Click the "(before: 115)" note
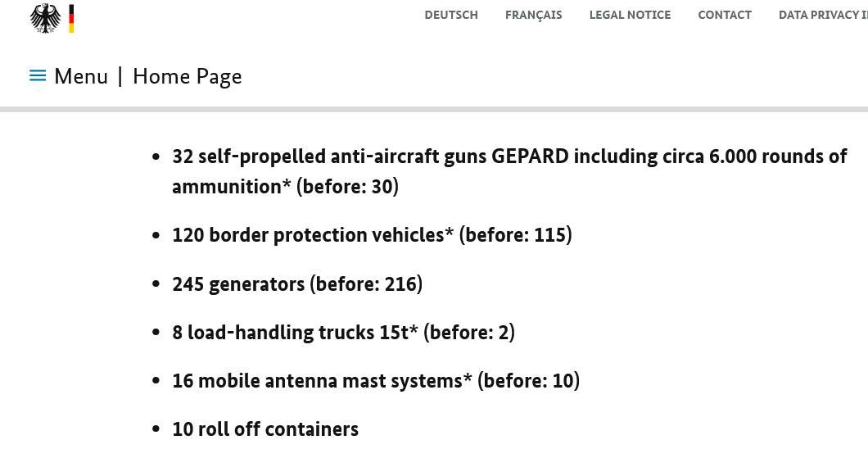The image size is (868, 449). click(515, 235)
